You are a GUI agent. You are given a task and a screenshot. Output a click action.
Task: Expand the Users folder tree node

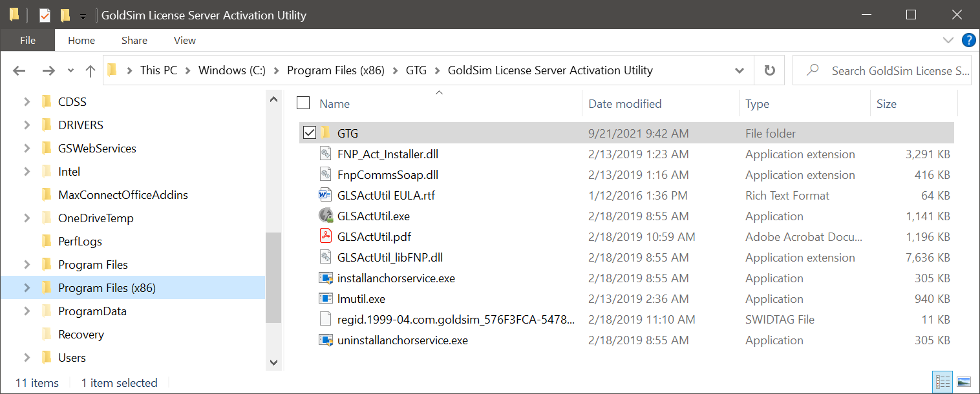click(27, 357)
